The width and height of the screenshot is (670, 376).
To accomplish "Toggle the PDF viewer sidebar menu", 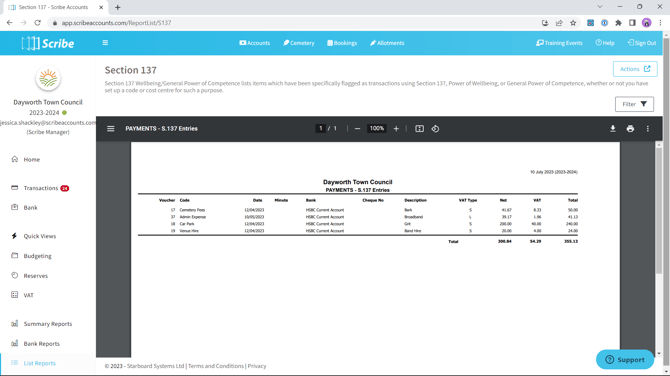I will click(111, 129).
